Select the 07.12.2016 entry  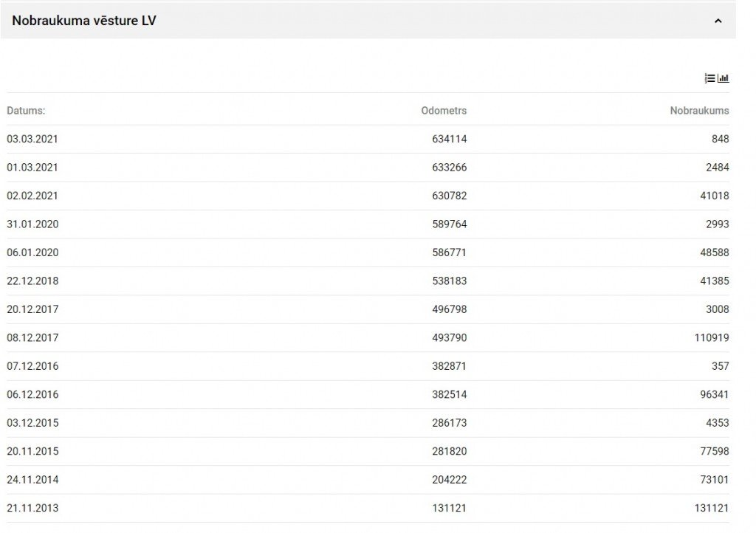(x=368, y=366)
